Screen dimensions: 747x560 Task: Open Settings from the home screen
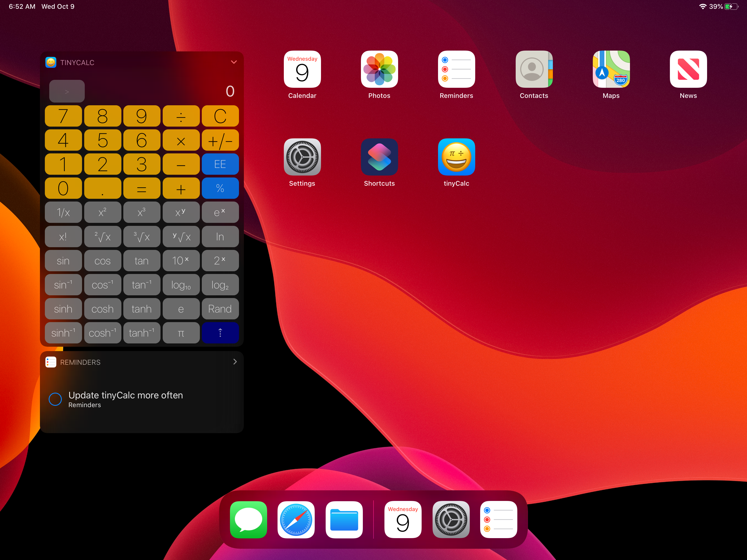click(302, 157)
